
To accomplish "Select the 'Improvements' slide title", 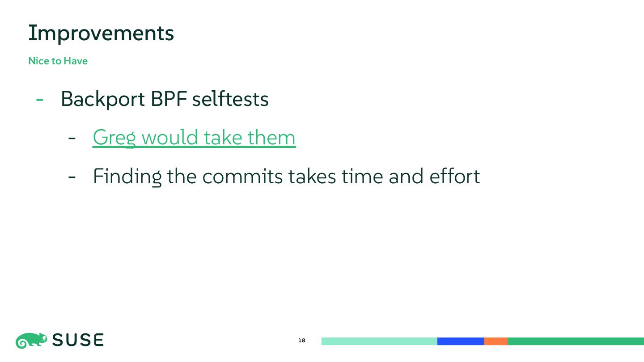I will 101,34.
